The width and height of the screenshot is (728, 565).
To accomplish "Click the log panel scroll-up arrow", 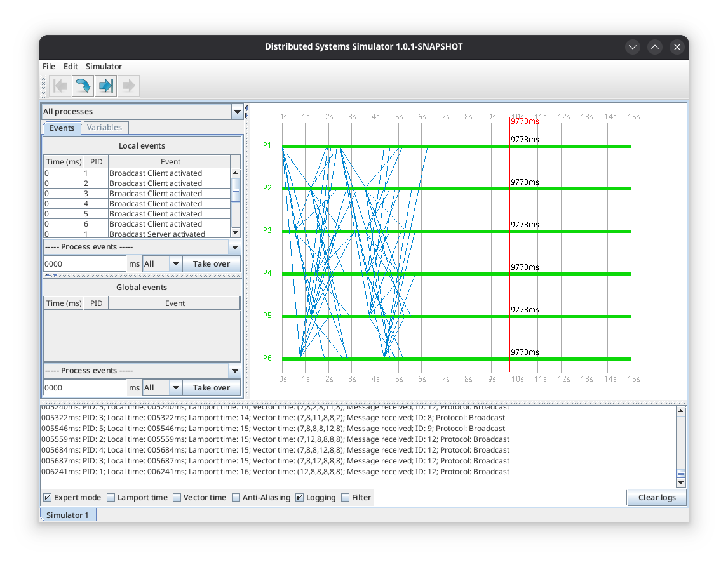I will 681,411.
